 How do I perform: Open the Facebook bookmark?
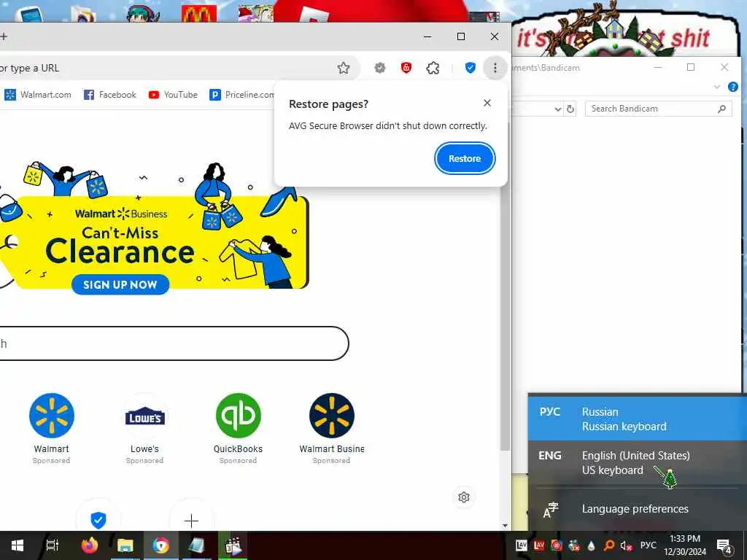(x=110, y=95)
